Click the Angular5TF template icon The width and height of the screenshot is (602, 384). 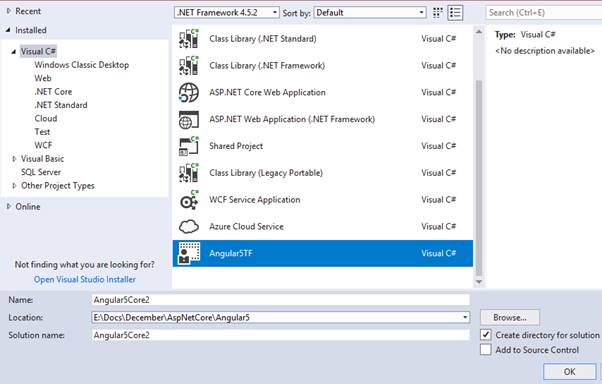(189, 253)
